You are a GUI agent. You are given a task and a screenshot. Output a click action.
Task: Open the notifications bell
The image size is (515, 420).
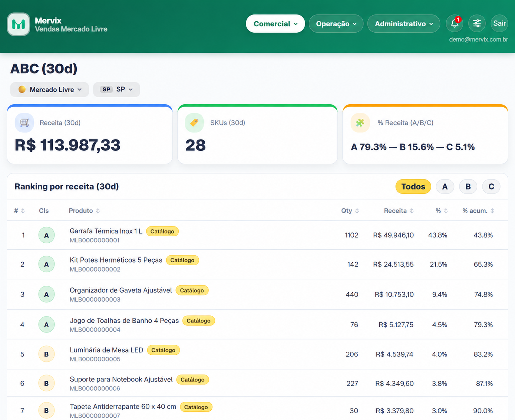pos(455,24)
